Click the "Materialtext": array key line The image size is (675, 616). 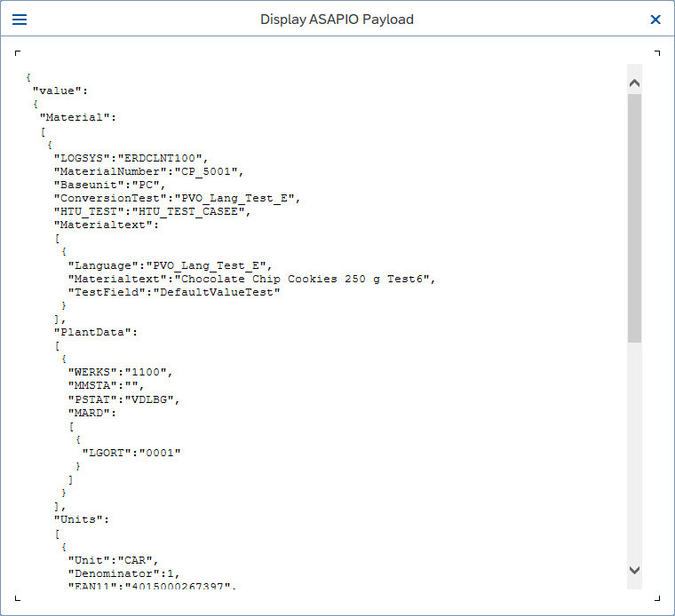107,225
